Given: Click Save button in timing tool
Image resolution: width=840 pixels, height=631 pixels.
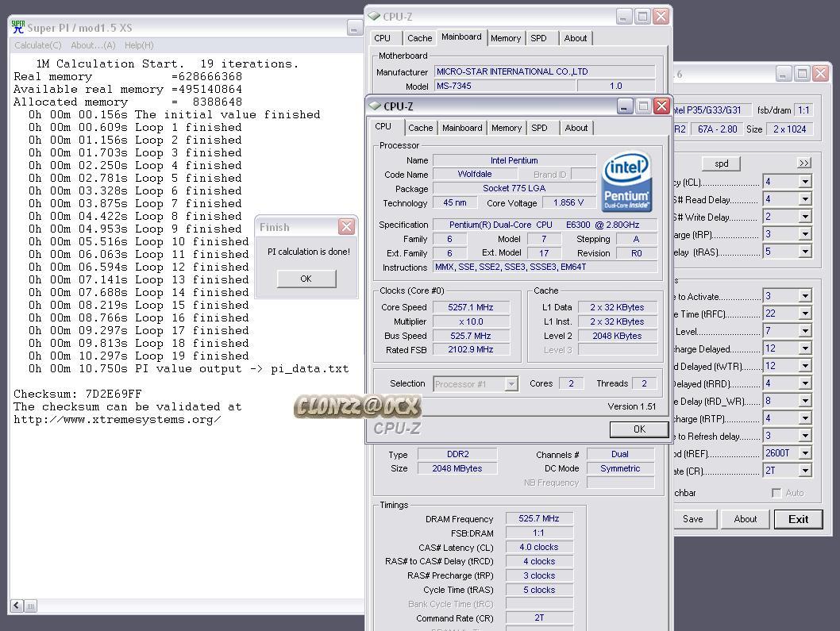Looking at the screenshot, I should point(692,519).
